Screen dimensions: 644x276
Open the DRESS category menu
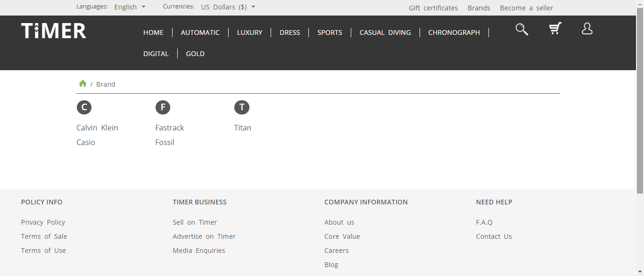click(x=290, y=32)
